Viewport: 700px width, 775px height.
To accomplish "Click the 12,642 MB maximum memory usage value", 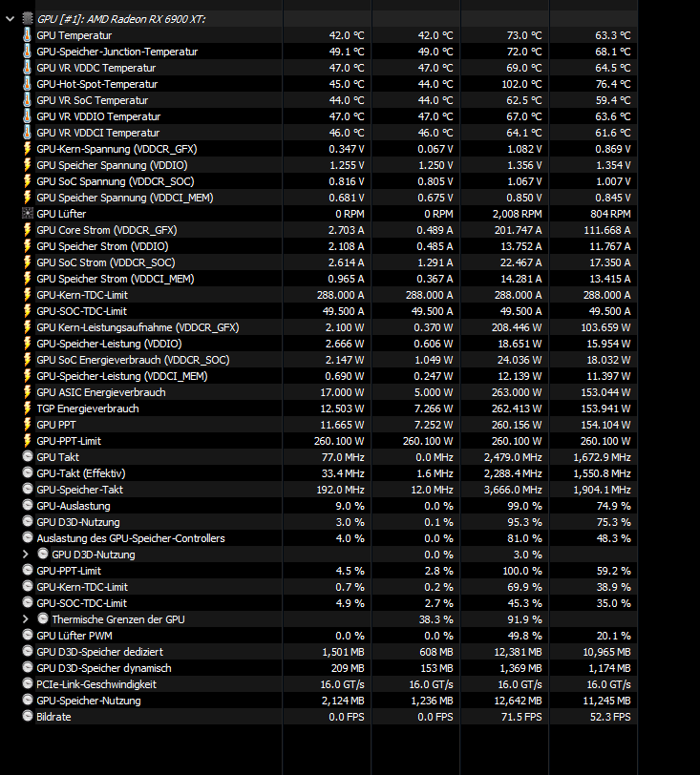I will point(518,701).
